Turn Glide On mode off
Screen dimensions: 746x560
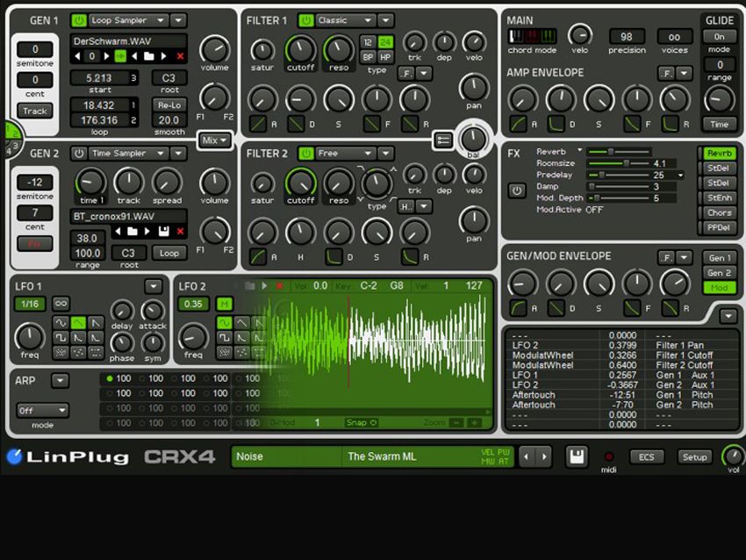point(719,37)
